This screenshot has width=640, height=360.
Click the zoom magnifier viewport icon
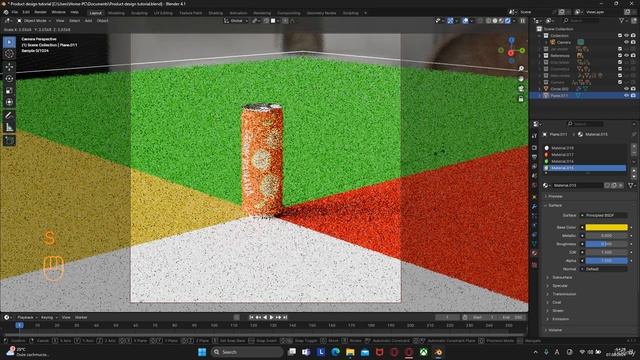pyautogui.click(x=521, y=69)
